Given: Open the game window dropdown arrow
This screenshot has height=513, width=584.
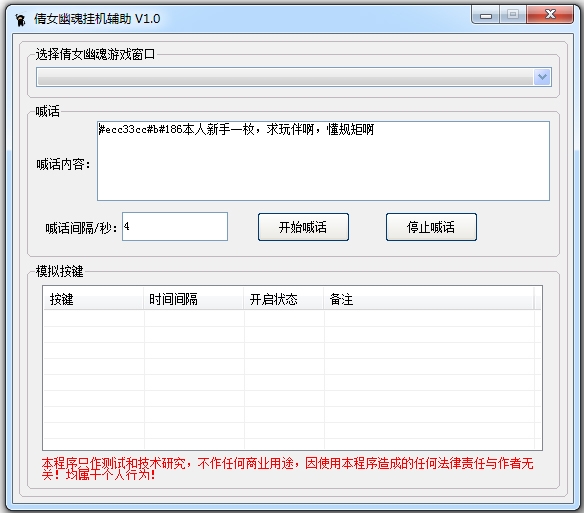Looking at the screenshot, I should click(x=542, y=77).
